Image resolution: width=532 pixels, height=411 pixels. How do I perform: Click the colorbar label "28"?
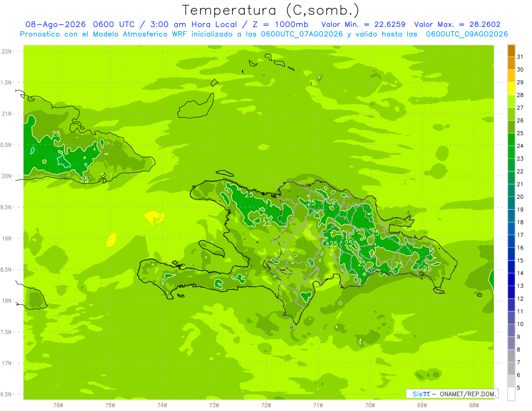520,95
